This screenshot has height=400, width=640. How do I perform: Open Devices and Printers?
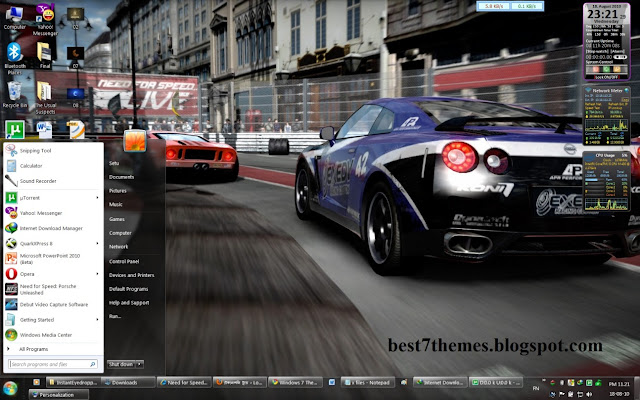click(131, 275)
